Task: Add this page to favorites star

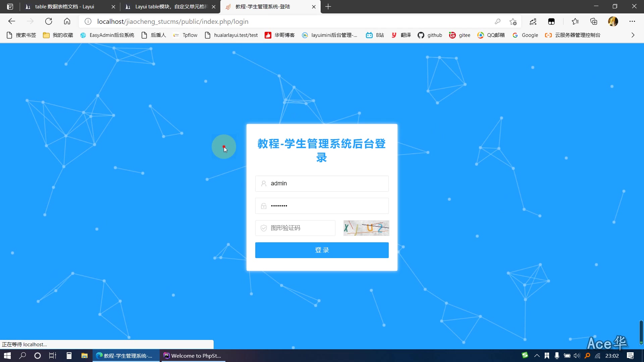Action: click(x=513, y=21)
